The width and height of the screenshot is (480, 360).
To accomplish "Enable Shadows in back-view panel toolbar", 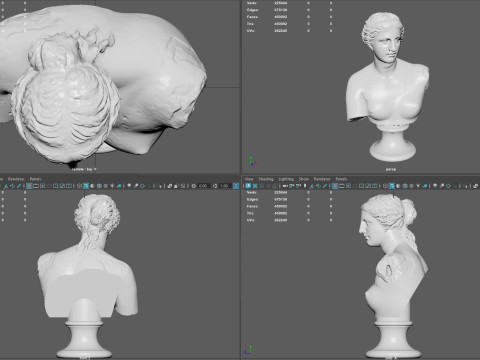I will point(119,186).
